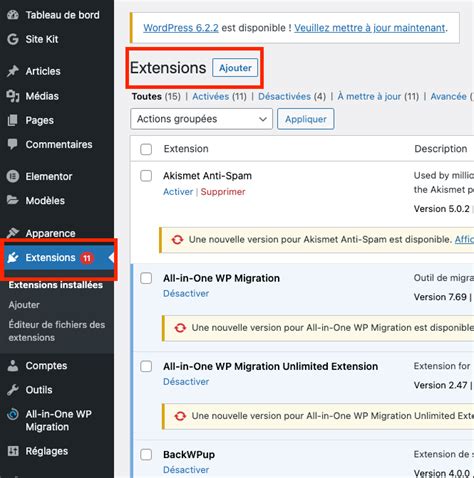The height and width of the screenshot is (478, 474).
Task: Open the Pages menu item
Action: 39,120
